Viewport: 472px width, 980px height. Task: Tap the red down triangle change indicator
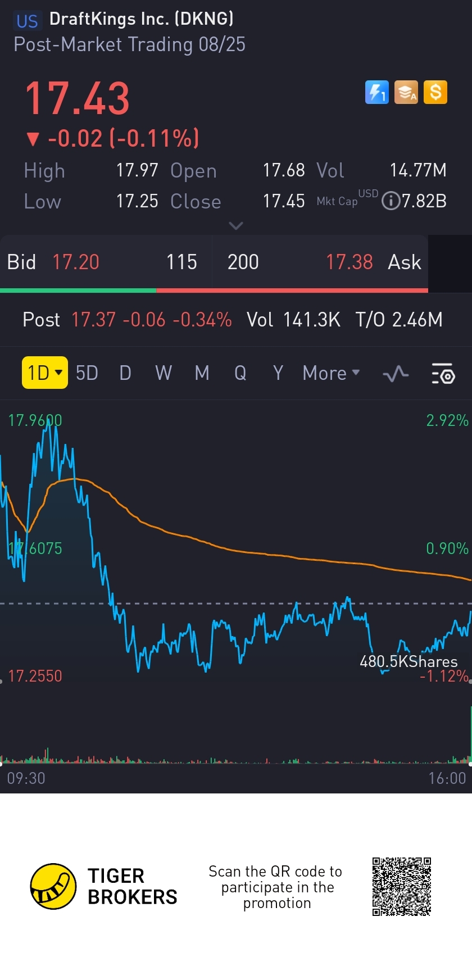click(33, 139)
